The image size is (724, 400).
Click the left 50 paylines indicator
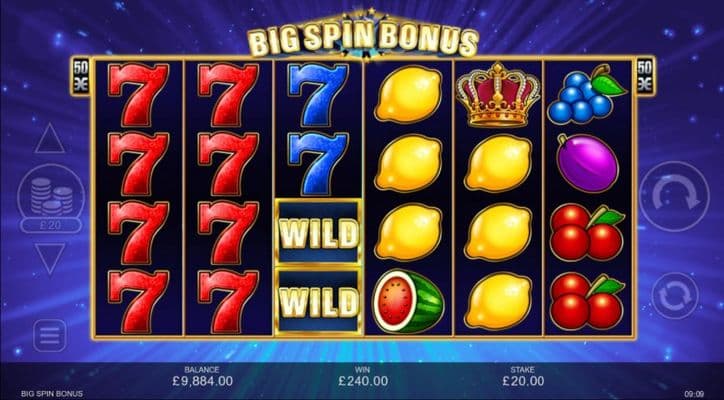[81, 76]
